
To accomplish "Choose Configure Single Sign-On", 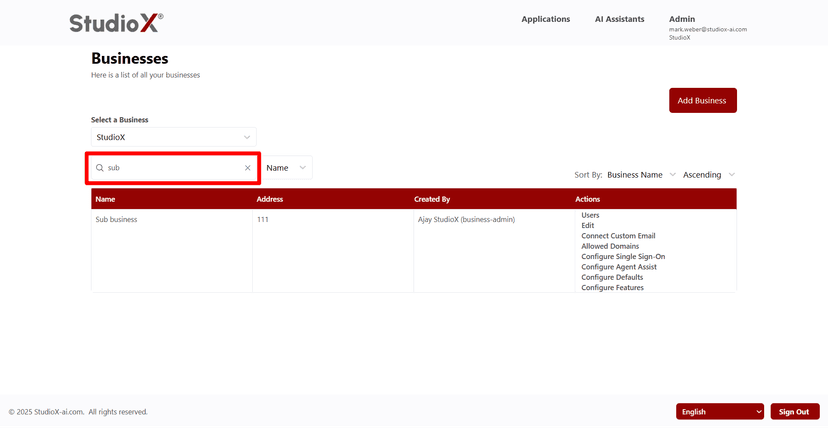I will (623, 257).
